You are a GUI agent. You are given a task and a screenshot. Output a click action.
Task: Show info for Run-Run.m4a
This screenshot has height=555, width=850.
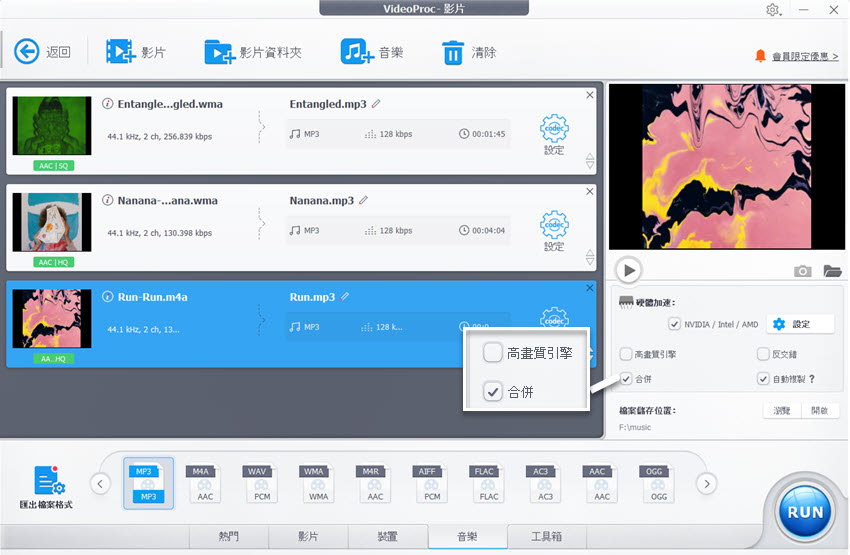pos(107,296)
